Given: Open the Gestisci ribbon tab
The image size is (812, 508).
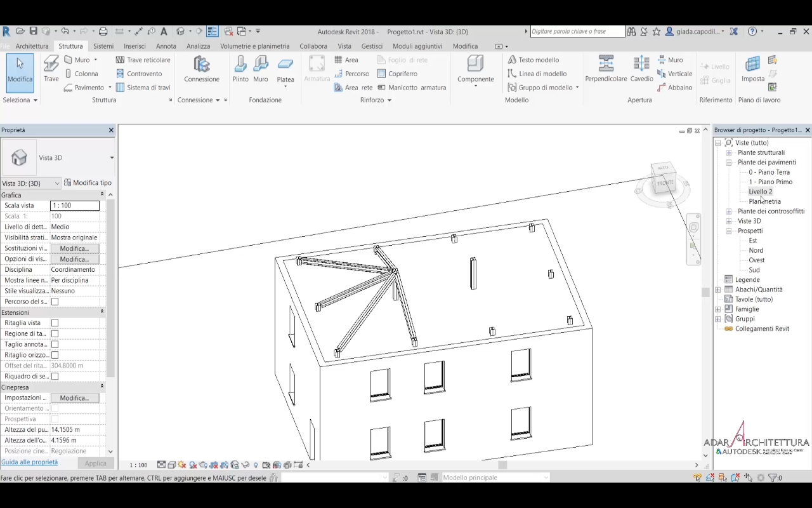Looking at the screenshot, I should pyautogui.click(x=372, y=46).
